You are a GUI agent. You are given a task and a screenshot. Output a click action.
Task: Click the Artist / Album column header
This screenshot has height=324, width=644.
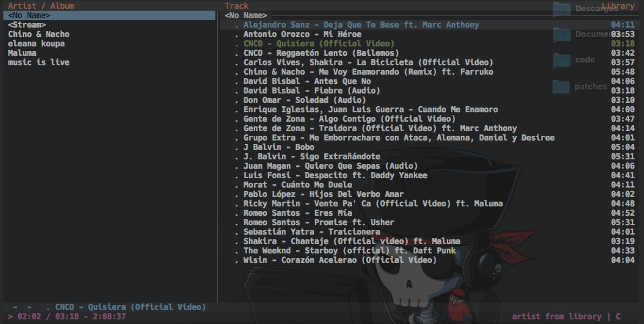41,6
